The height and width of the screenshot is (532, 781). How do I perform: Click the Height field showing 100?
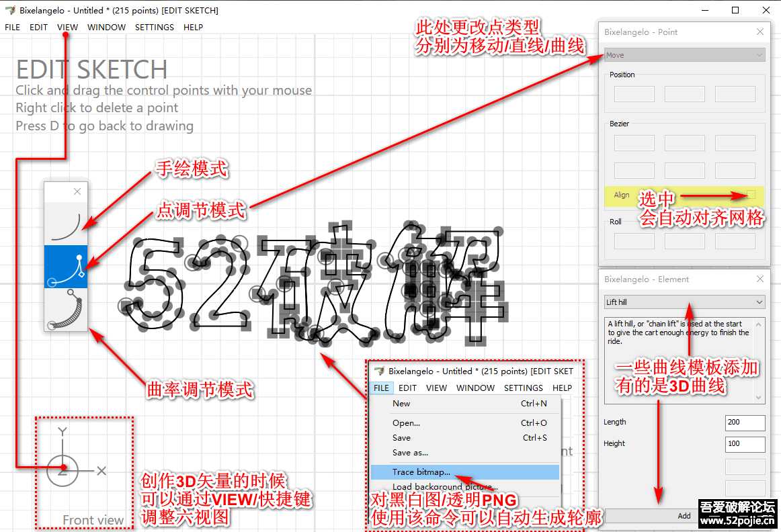coord(745,444)
